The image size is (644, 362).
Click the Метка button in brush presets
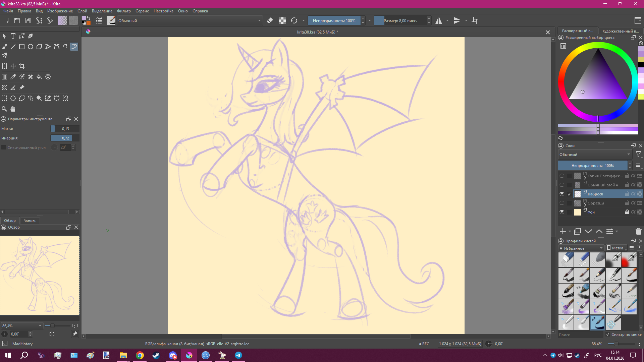[616, 248]
